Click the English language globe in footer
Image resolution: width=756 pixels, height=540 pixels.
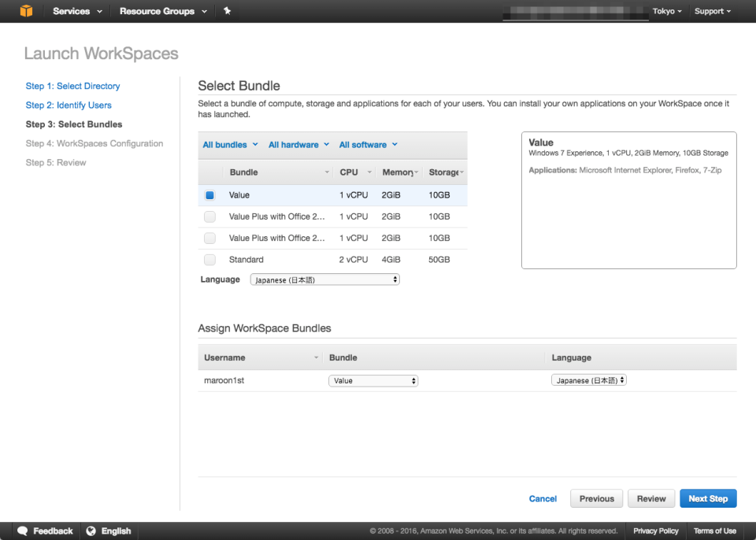tap(89, 531)
